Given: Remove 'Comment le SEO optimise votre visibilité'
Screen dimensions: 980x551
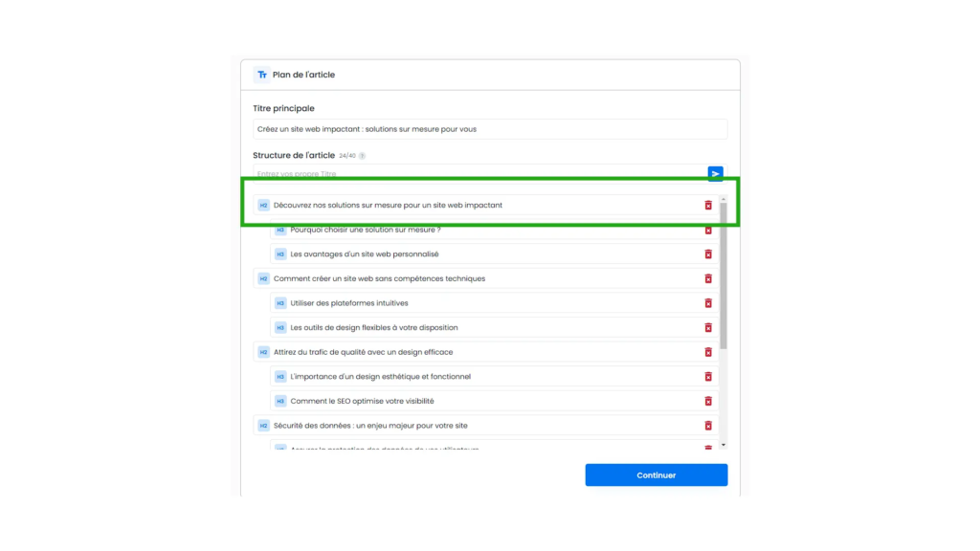Looking at the screenshot, I should pyautogui.click(x=708, y=401).
